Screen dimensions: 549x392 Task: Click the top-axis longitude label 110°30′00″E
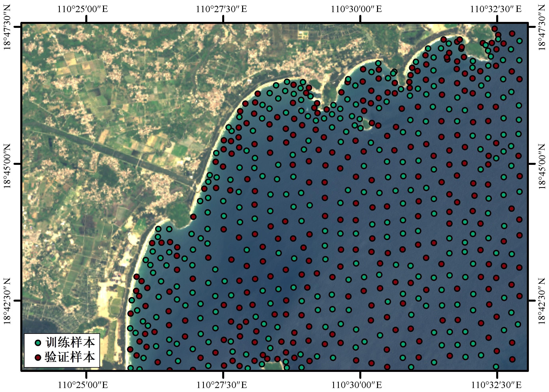click(356, 9)
